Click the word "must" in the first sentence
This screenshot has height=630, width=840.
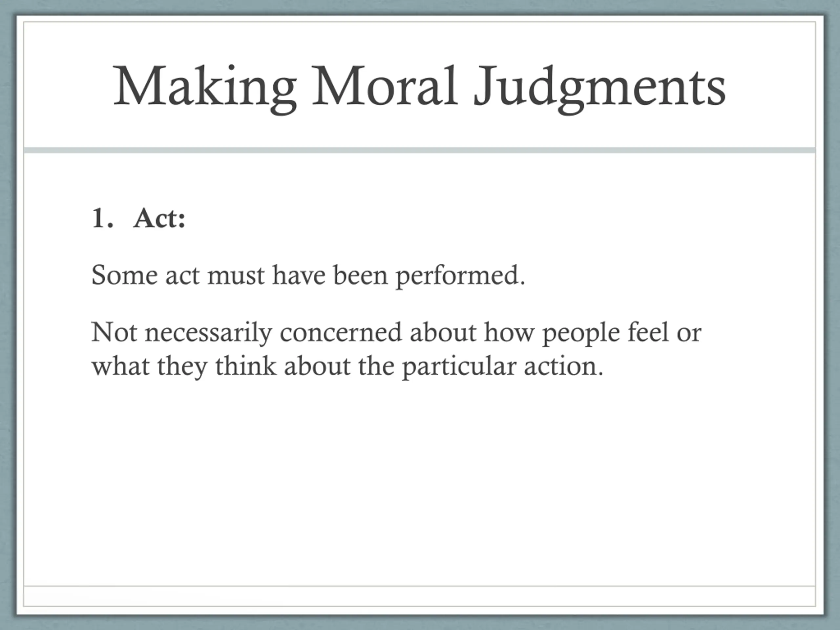(236, 276)
